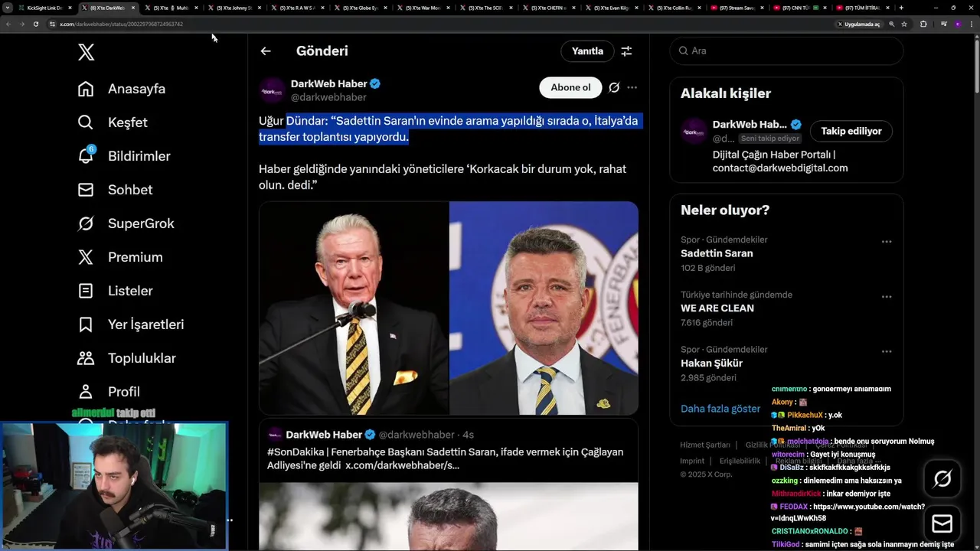Open the Sadettin Saran trending topic
The image size is (980, 551).
[717, 253]
